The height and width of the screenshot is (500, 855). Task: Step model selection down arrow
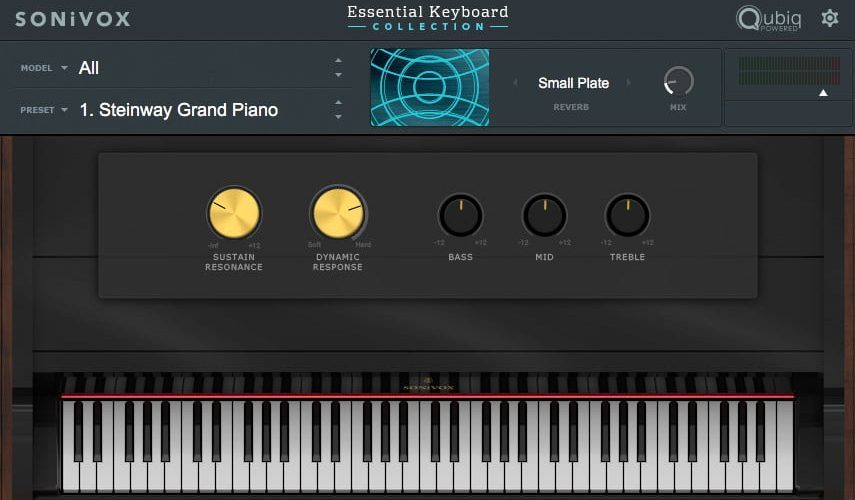(339, 75)
